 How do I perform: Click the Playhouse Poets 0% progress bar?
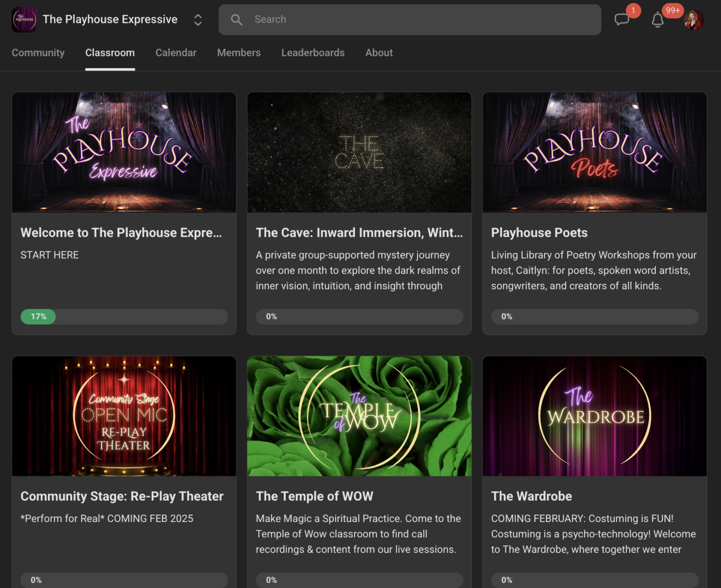pos(595,316)
